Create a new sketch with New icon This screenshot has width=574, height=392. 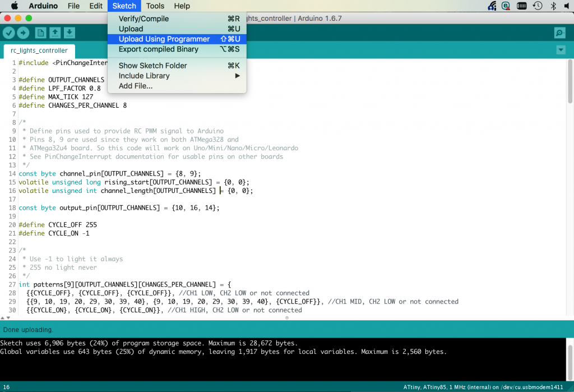40,33
